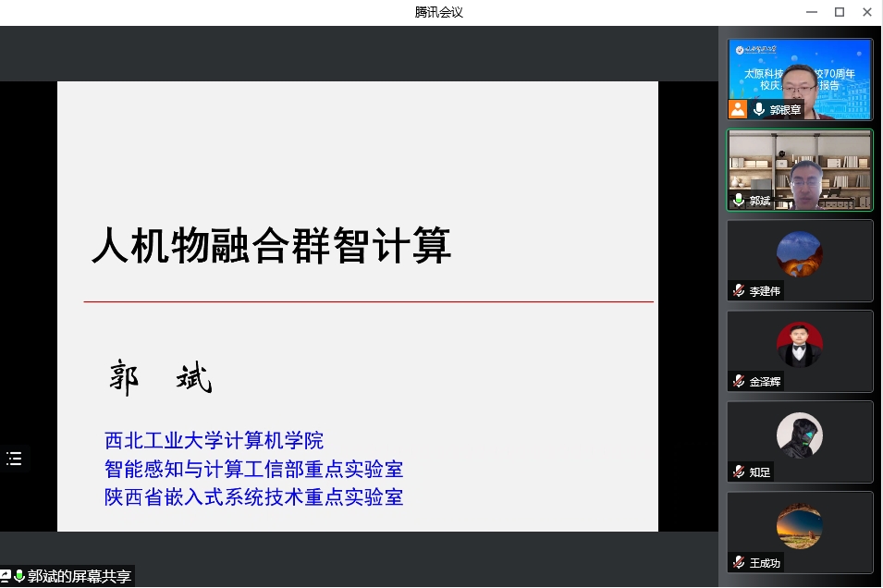Click the orange host badge on 郭银章's tile

(737, 109)
